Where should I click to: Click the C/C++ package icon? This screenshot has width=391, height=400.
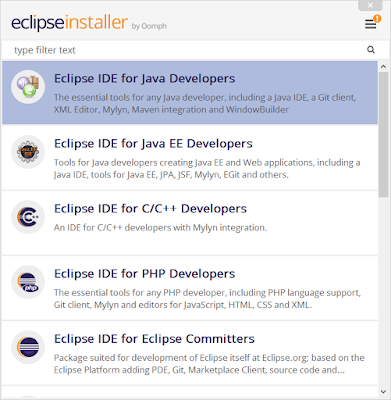[x=28, y=217]
